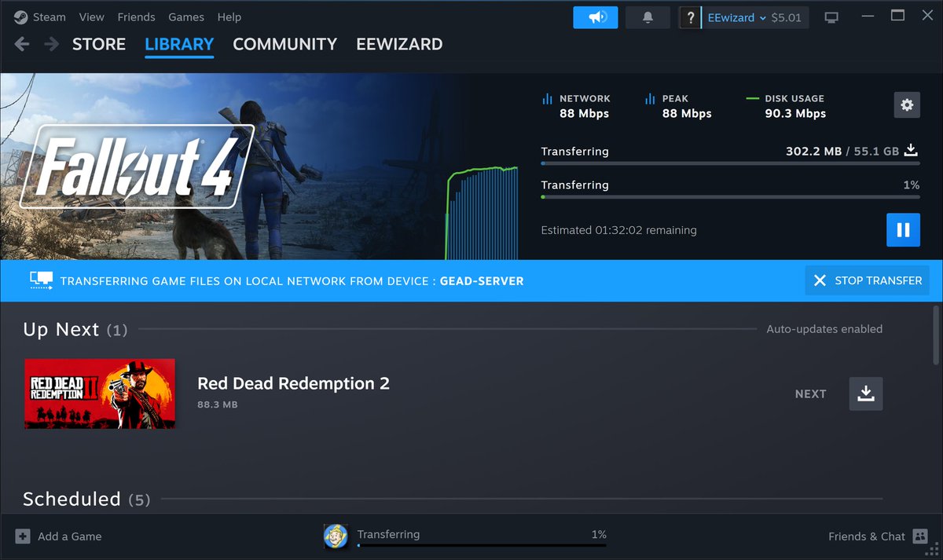Go back with the left arrow
Image resolution: width=943 pixels, height=560 pixels.
pyautogui.click(x=22, y=44)
